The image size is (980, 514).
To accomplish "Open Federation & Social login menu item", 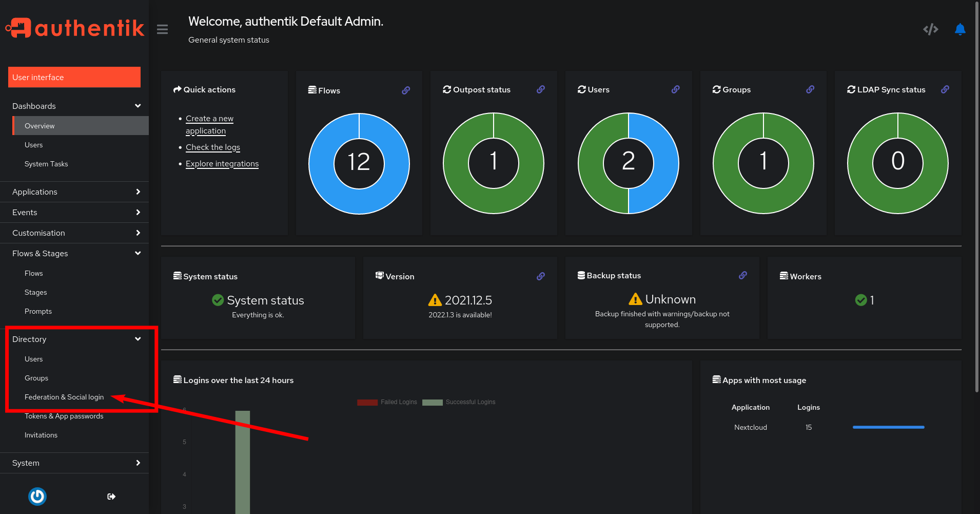I will click(64, 397).
